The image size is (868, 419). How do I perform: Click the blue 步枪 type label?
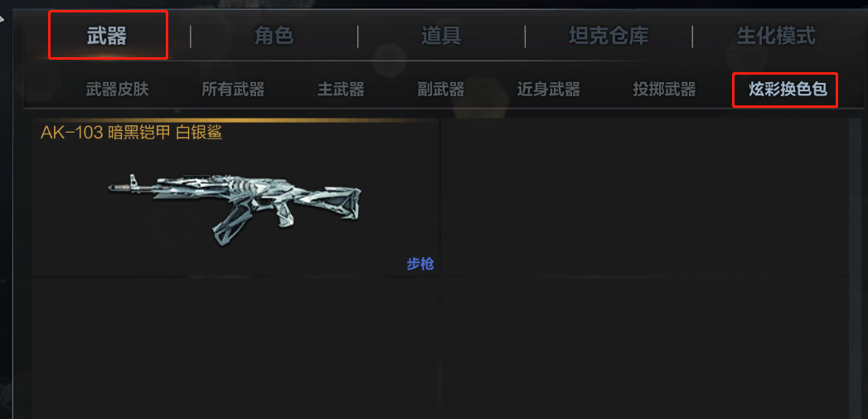coord(420,265)
